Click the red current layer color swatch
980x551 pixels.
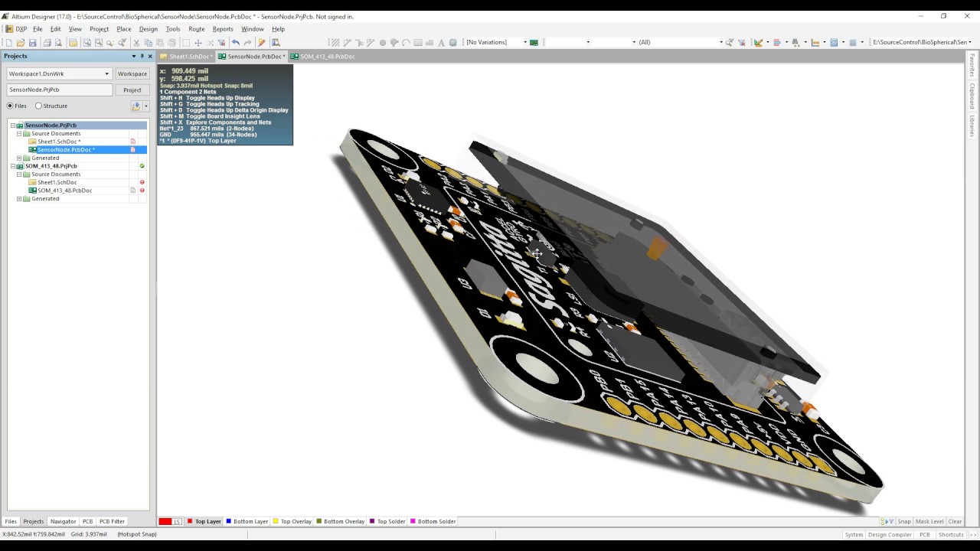point(165,521)
